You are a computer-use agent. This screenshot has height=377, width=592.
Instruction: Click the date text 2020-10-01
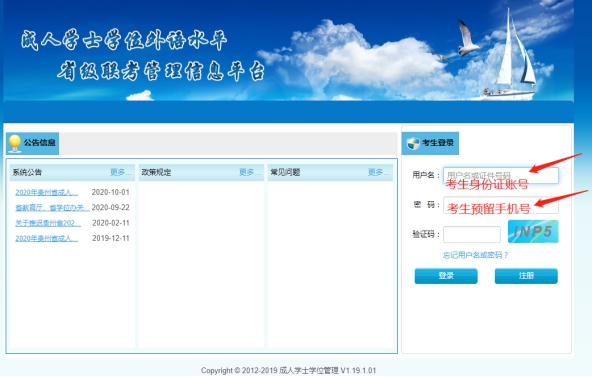click(111, 192)
